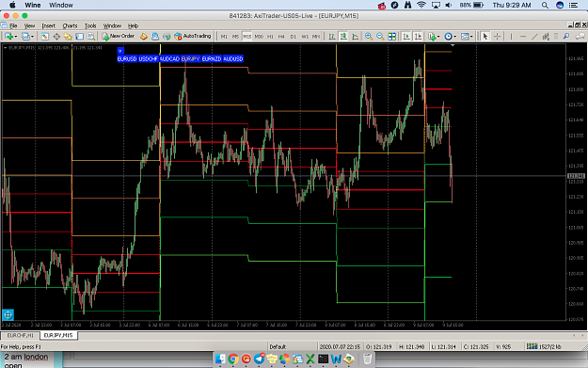Toggle chart auto scroll icon
This screenshot has height=368, width=588.
pyautogui.click(x=406, y=37)
